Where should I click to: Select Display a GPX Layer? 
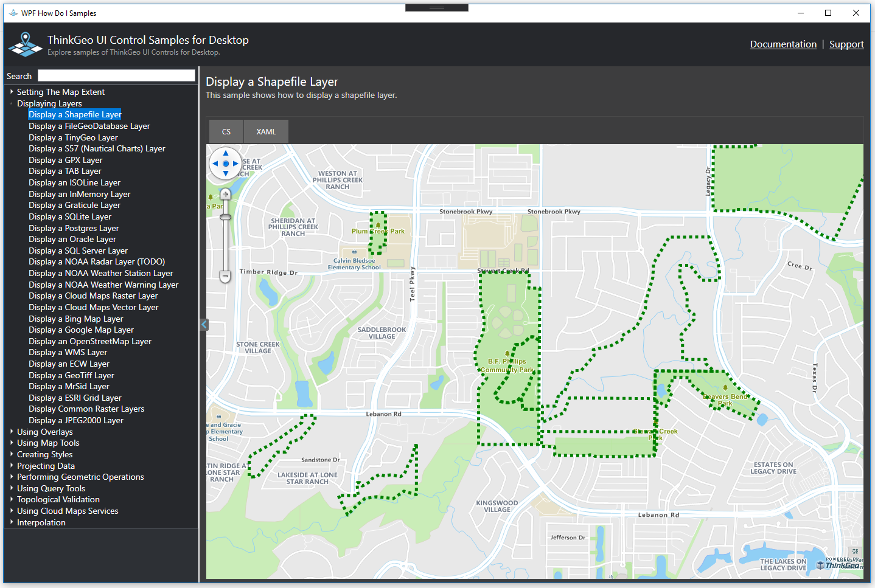click(66, 160)
